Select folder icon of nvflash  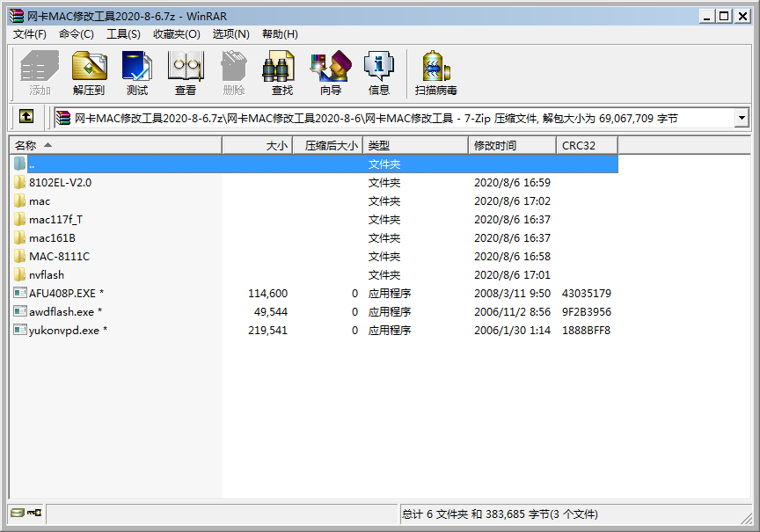pyautogui.click(x=19, y=274)
